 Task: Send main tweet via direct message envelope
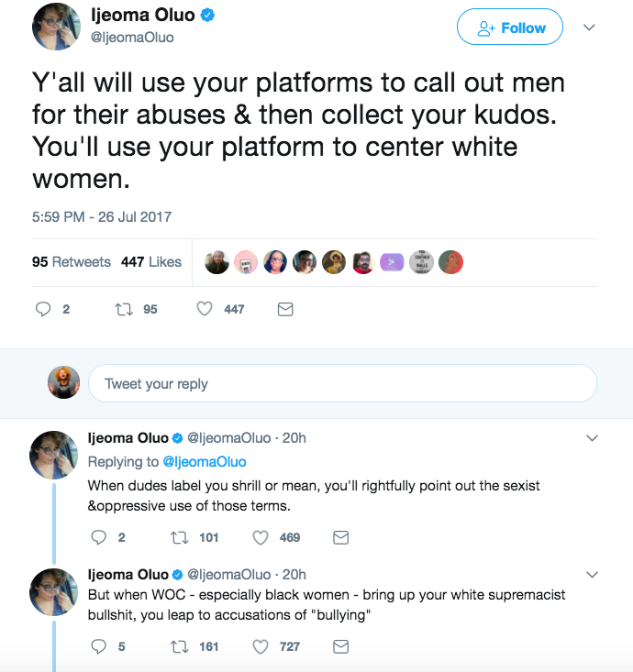285,310
